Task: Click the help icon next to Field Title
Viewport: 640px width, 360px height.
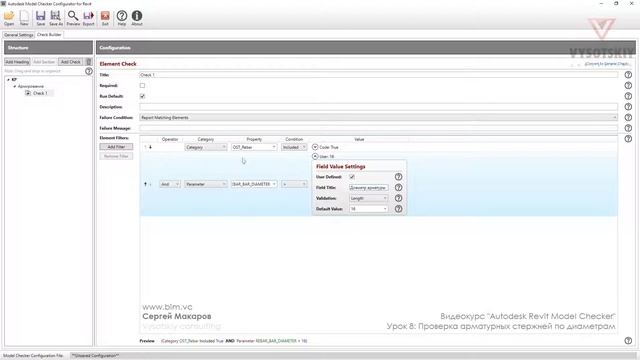Action: click(398, 187)
